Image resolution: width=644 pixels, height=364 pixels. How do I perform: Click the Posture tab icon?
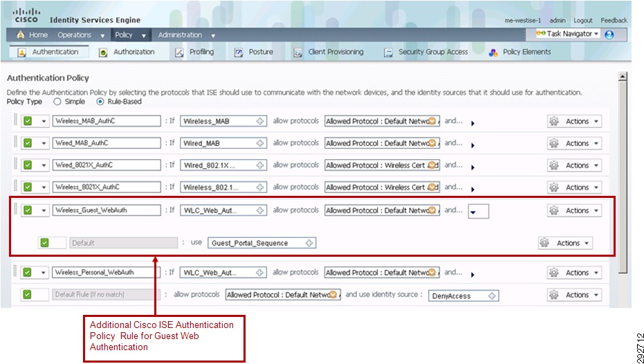239,53
